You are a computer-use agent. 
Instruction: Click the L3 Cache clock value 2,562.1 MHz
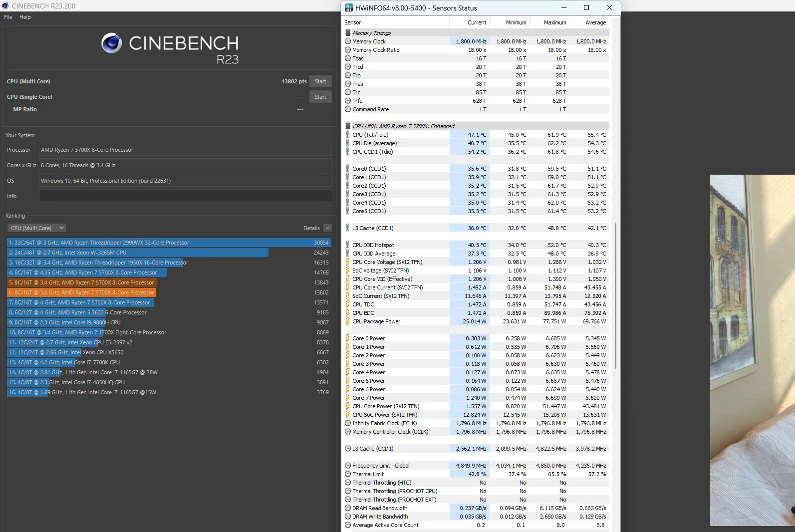[471, 449]
